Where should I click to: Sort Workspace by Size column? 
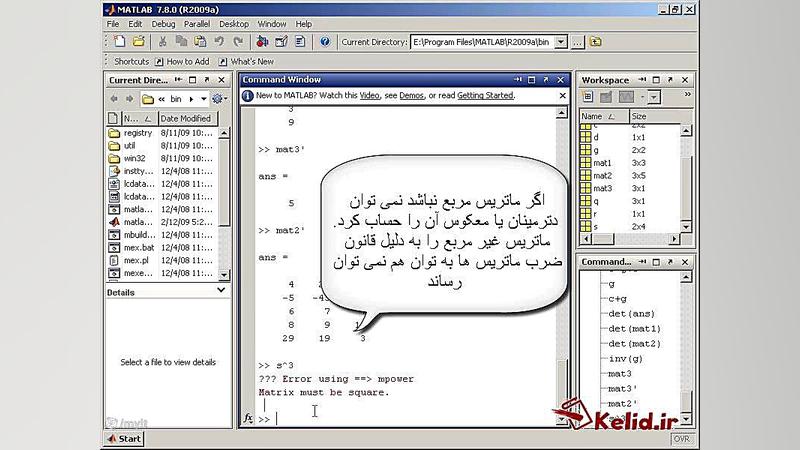coord(661,116)
